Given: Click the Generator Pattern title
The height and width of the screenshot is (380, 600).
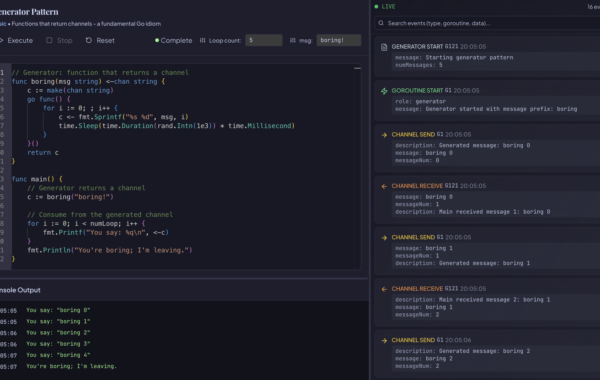Looking at the screenshot, I should point(29,12).
